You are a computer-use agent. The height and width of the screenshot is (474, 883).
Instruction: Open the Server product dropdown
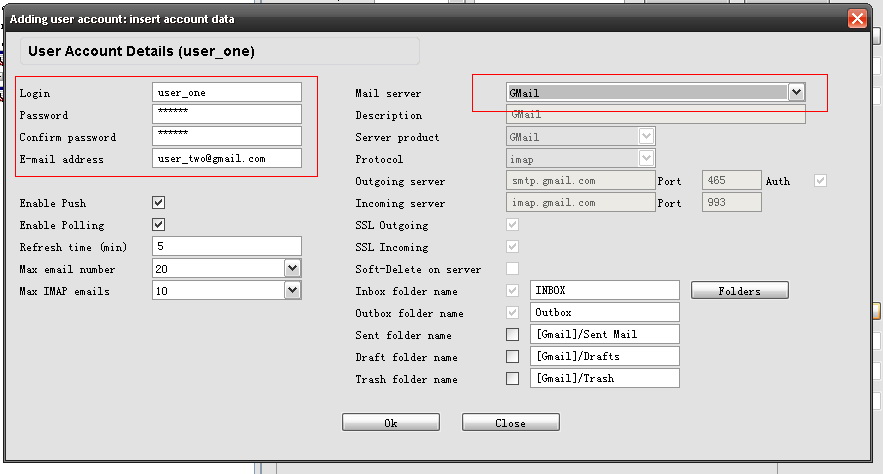646,136
